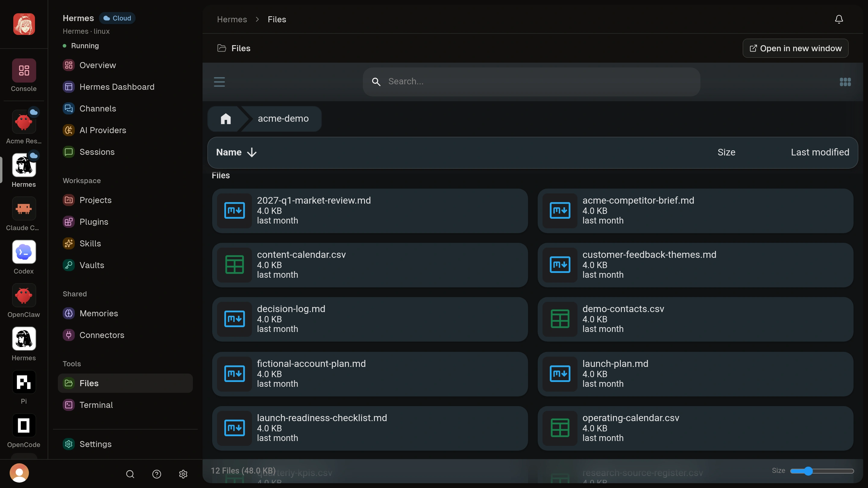Screen dimensions: 868x488
Task: Switch to grid view layout icon
Action: click(845, 82)
